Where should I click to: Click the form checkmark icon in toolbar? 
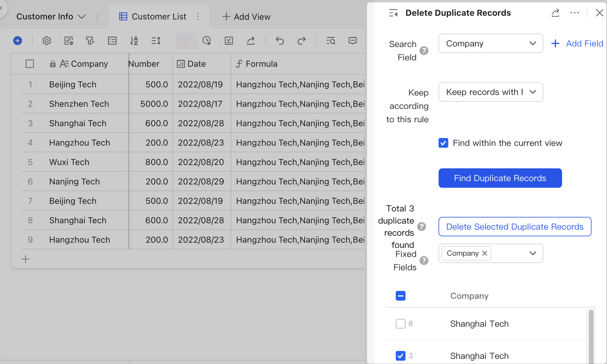point(229,41)
